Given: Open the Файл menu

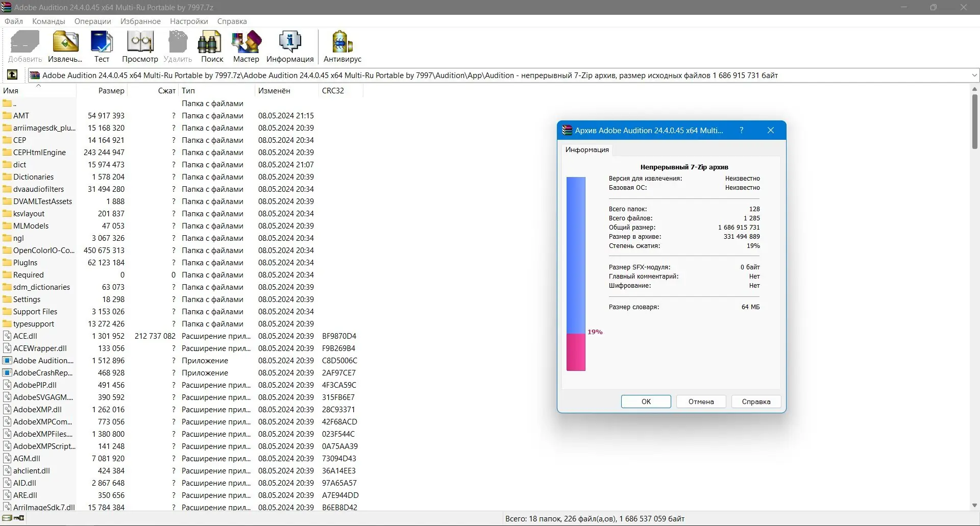Looking at the screenshot, I should (x=14, y=21).
